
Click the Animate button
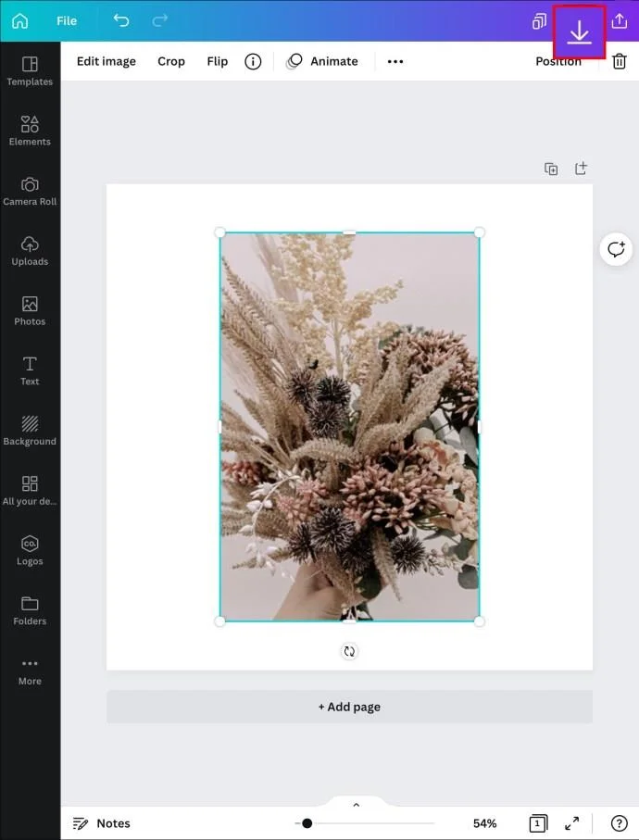click(322, 62)
